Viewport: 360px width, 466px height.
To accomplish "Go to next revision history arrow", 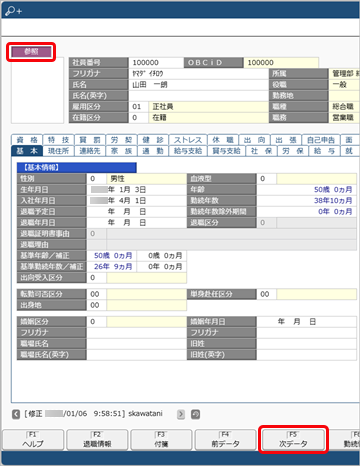I will (181, 414).
